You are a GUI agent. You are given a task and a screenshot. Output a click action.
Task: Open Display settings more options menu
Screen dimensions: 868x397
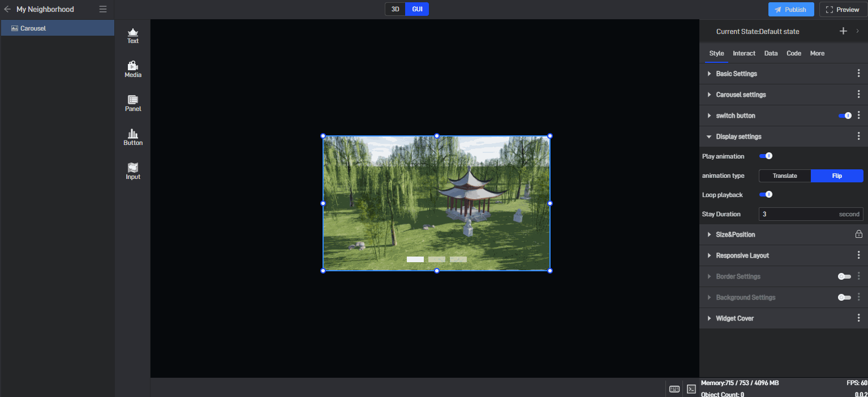coord(859,136)
